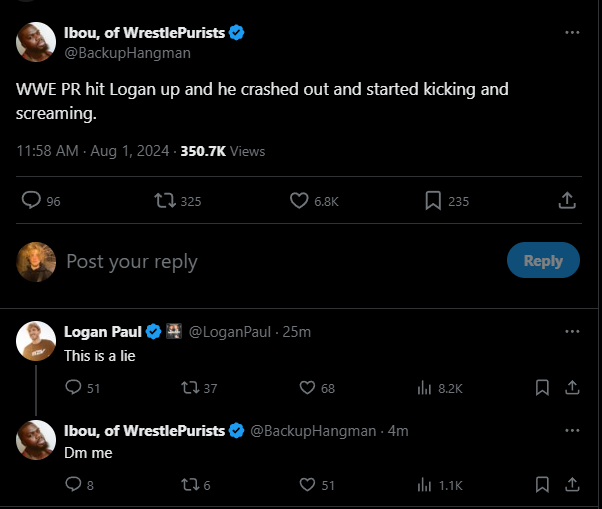Open more options on the main post
Image resolution: width=602 pixels, height=509 pixels.
click(x=572, y=33)
